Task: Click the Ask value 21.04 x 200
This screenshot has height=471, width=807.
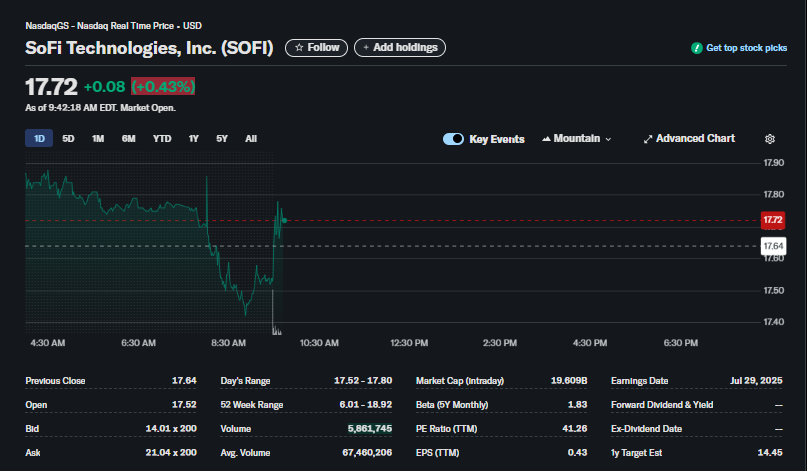Action: click(x=171, y=452)
